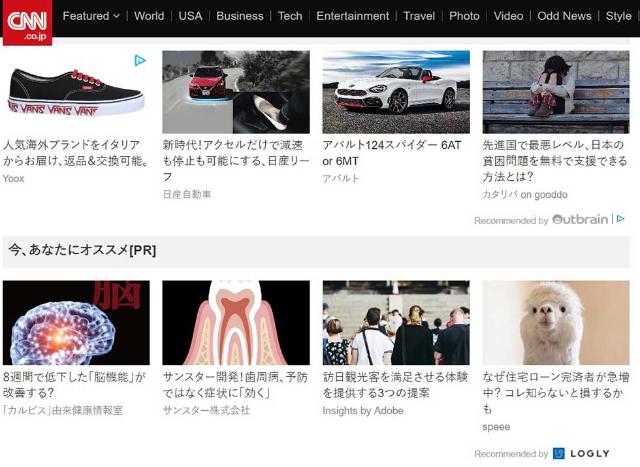The height and width of the screenshot is (467, 640).
Task: Click the AdChoices icon on Vans ad
Action: pyautogui.click(x=140, y=61)
